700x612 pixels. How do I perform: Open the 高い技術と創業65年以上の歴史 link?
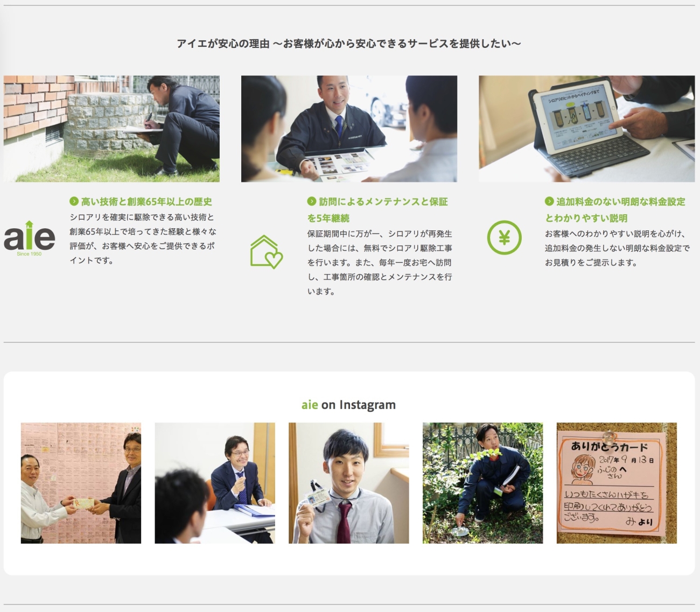(x=146, y=202)
